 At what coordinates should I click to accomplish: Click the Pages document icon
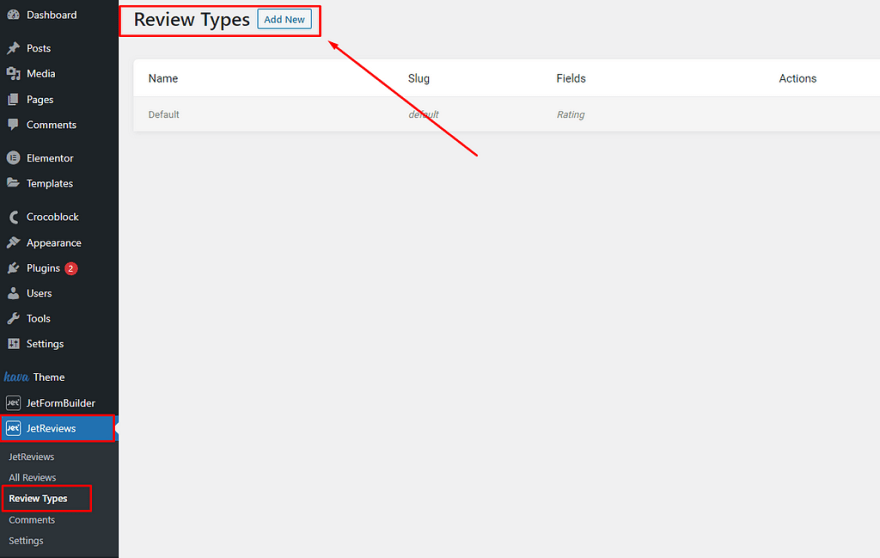[13, 99]
